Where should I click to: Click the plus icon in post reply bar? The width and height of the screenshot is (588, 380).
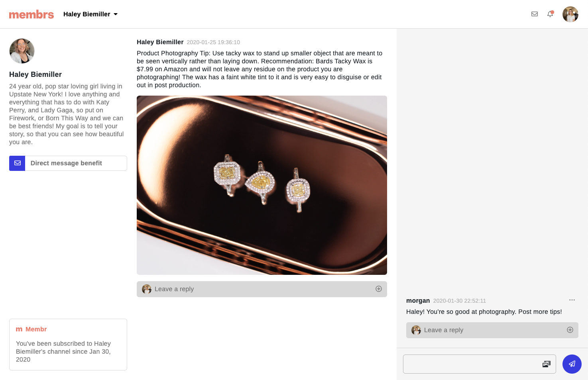pos(379,289)
